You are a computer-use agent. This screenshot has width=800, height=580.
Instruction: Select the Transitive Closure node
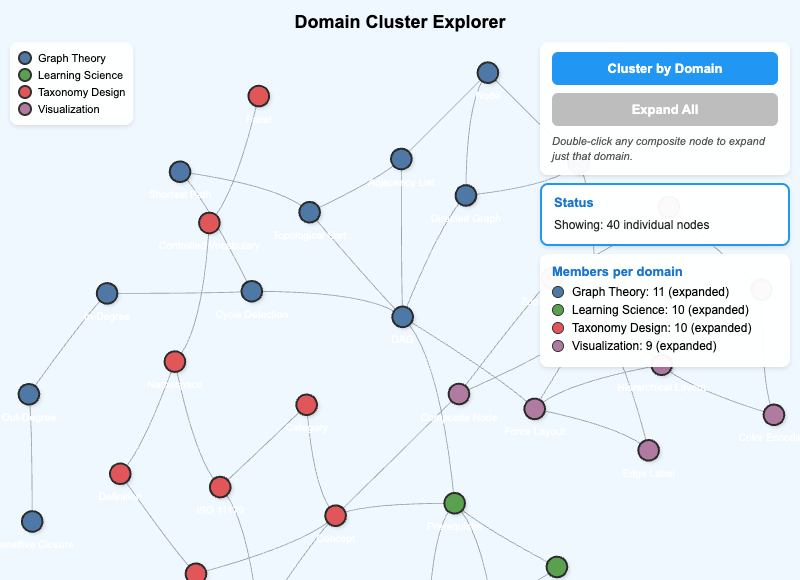pyautogui.click(x=32, y=521)
